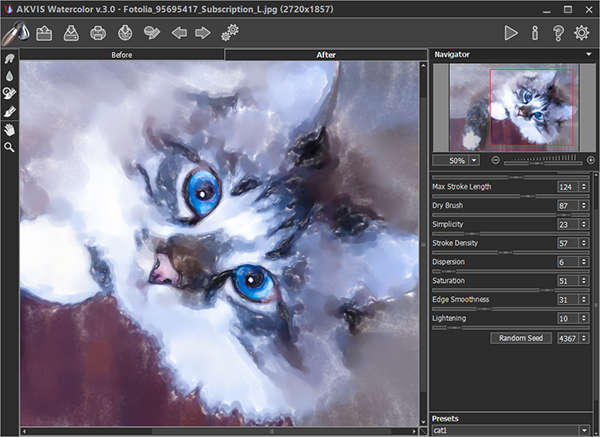Image resolution: width=600 pixels, height=437 pixels.
Task: Open program info with the i icon
Action: pyautogui.click(x=535, y=33)
